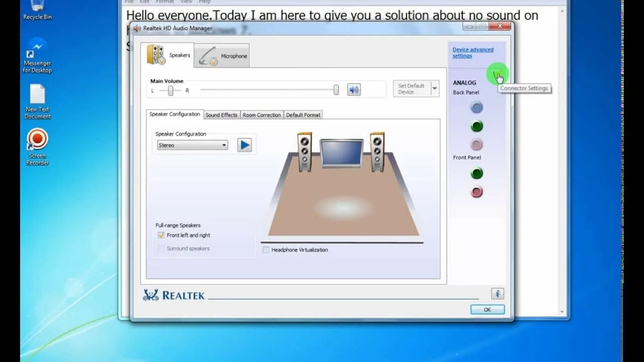
Task: Click the pink back panel jack
Action: coord(476,145)
